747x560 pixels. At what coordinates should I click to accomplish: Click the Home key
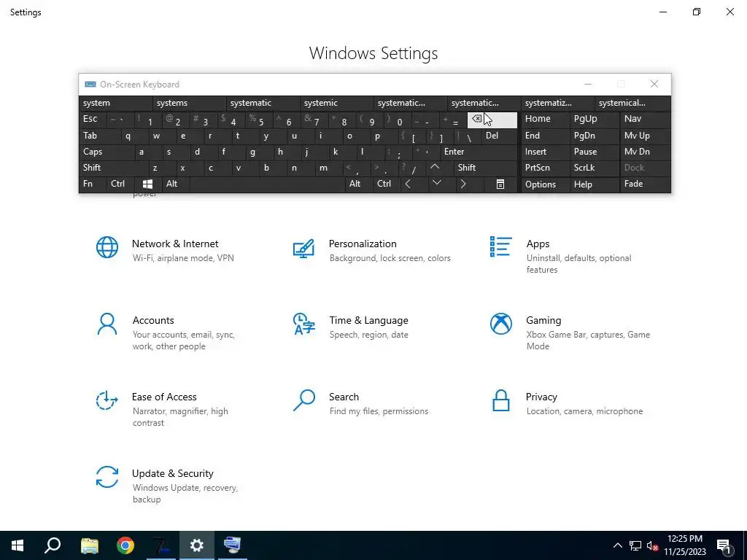[545, 120]
